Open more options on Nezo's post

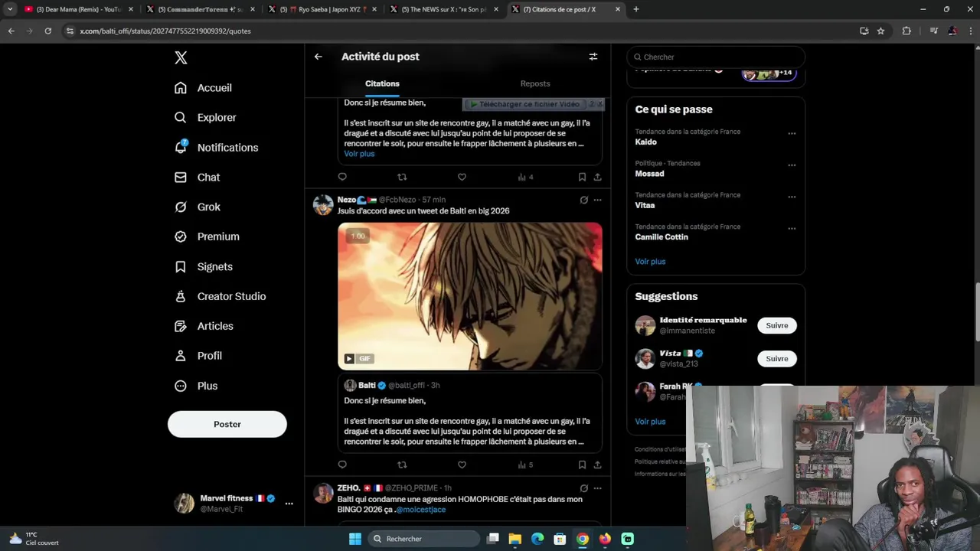click(x=597, y=200)
